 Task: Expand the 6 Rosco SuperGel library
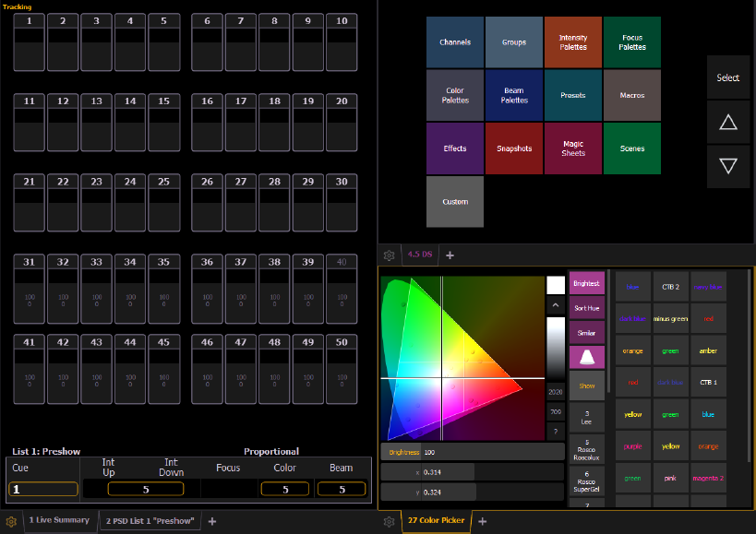(x=586, y=481)
